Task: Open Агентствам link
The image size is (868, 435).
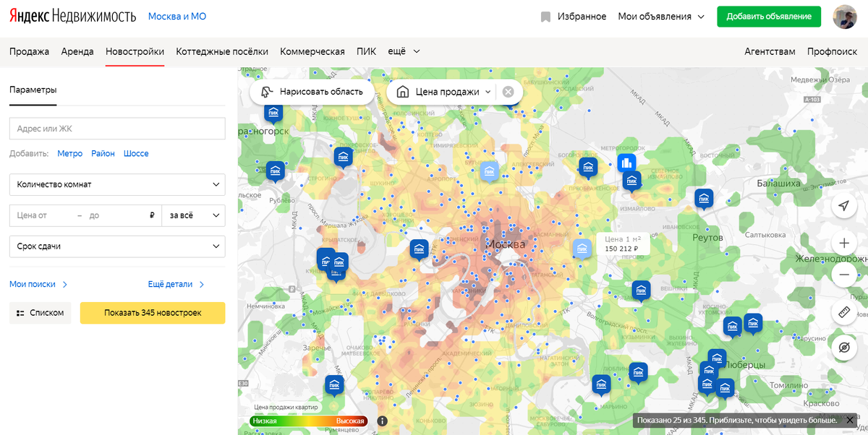Action: point(770,51)
